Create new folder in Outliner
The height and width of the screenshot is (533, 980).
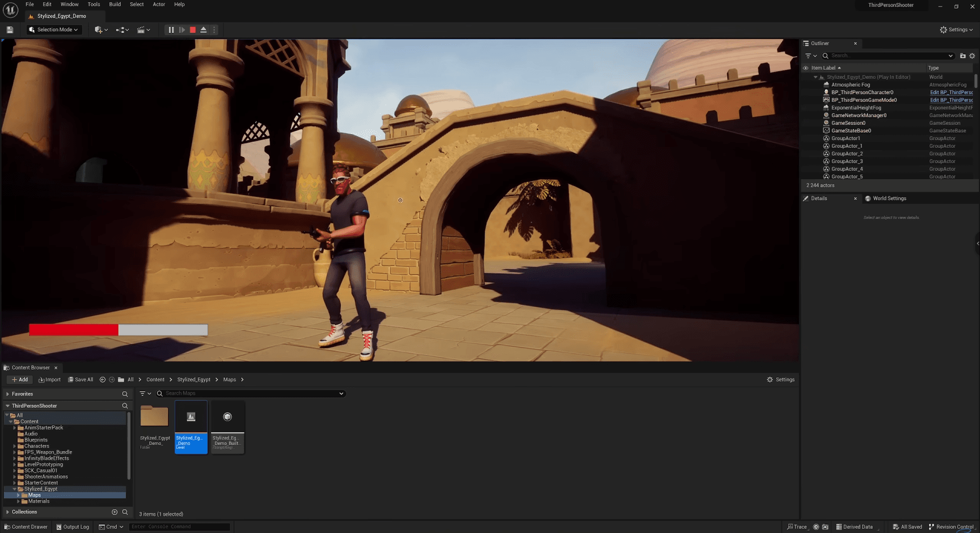(x=962, y=56)
